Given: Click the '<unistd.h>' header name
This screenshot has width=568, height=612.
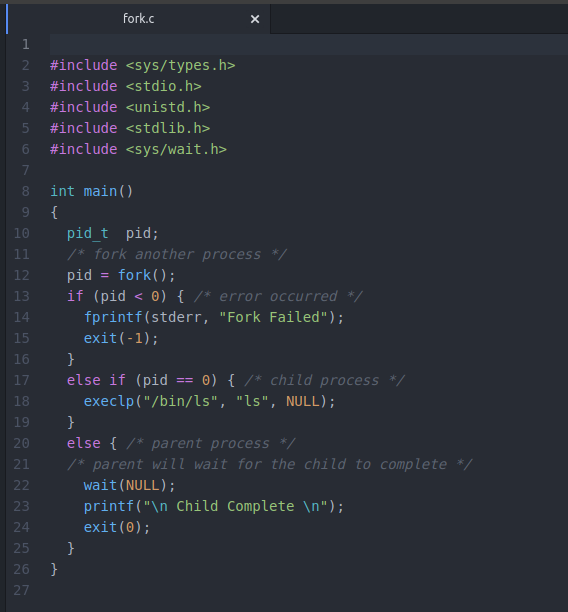Looking at the screenshot, I should click(168, 107).
